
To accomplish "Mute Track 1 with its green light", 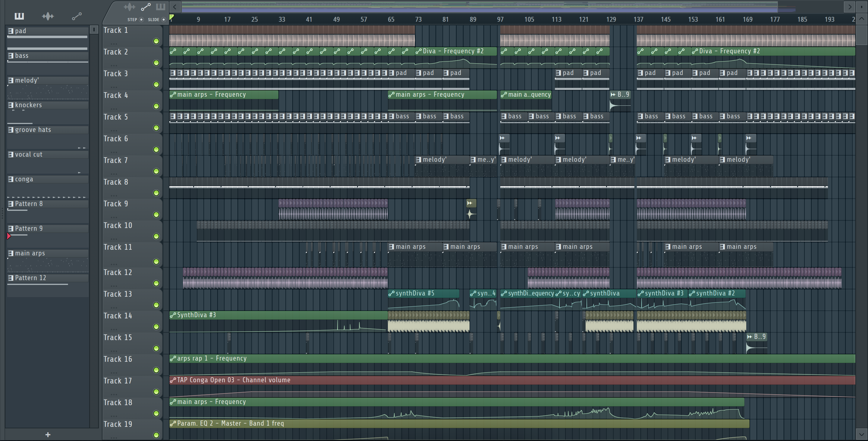I will coord(156,41).
